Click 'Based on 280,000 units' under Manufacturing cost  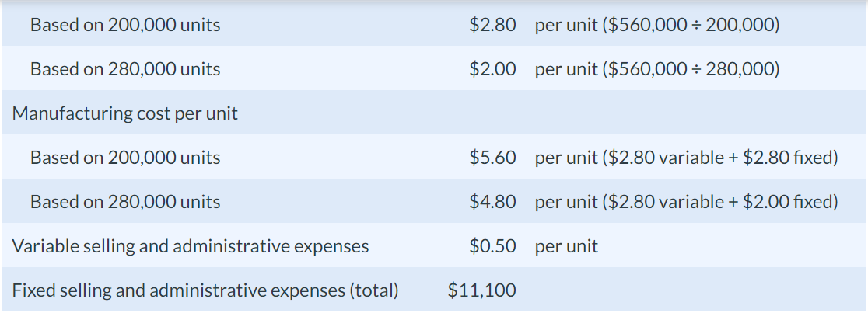click(x=124, y=202)
